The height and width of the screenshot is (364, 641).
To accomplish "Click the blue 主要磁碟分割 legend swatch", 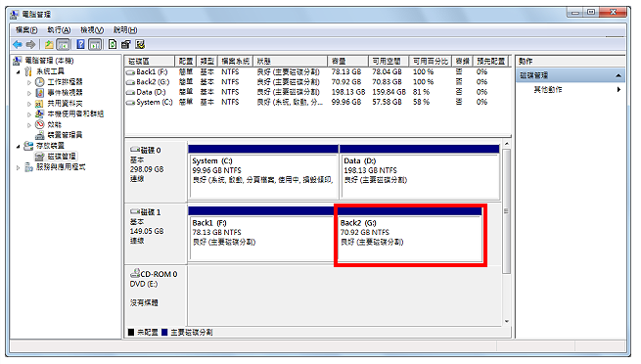I will [x=164, y=332].
